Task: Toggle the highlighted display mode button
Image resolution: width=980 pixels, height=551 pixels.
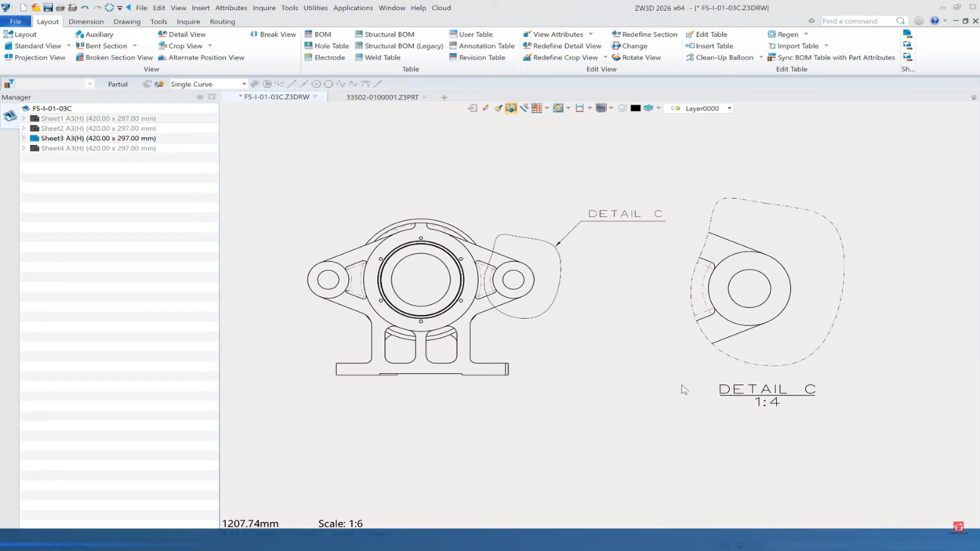Action: coord(510,108)
